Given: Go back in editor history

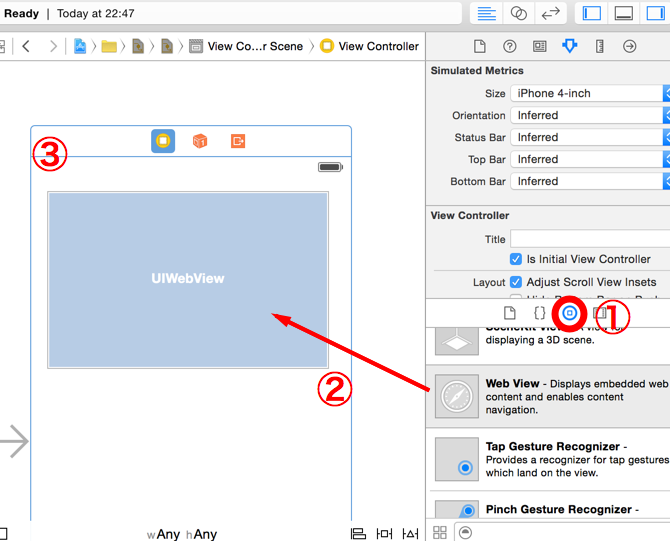Looking at the screenshot, I should point(26,46).
